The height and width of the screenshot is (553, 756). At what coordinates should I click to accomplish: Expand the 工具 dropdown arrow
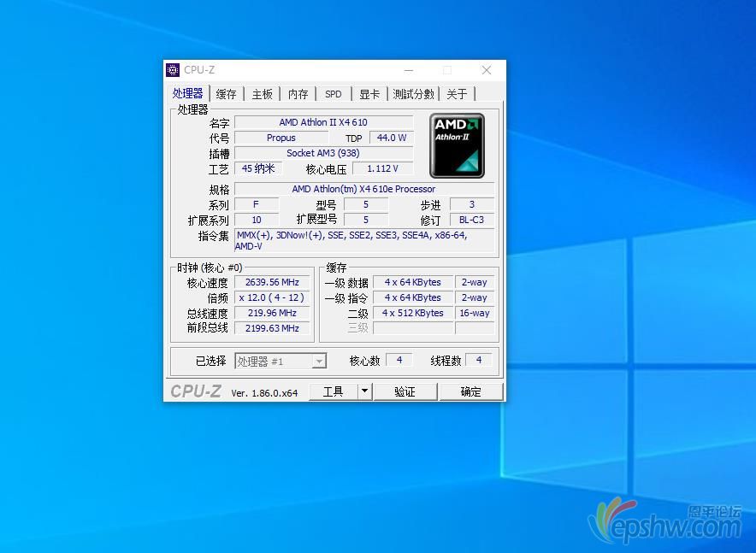click(x=365, y=391)
